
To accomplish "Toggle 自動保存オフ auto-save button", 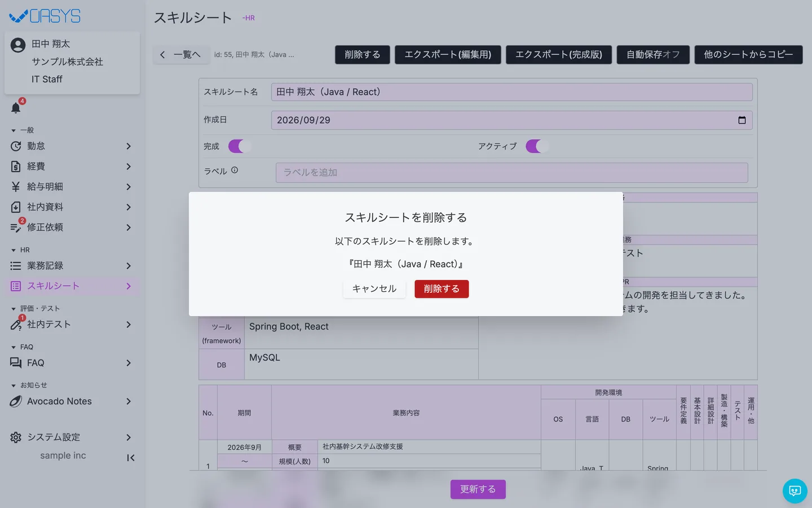I will click(653, 55).
